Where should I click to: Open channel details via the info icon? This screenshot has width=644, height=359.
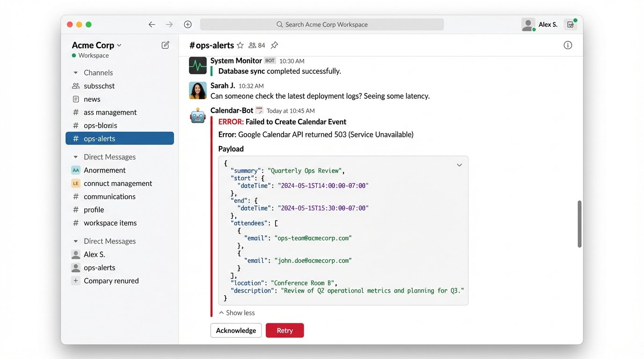pos(568,44)
